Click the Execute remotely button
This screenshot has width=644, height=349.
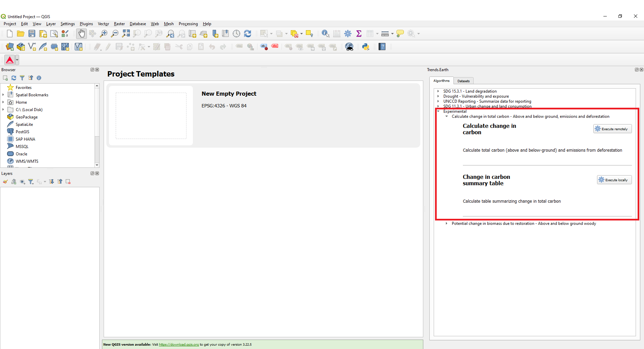[612, 129]
